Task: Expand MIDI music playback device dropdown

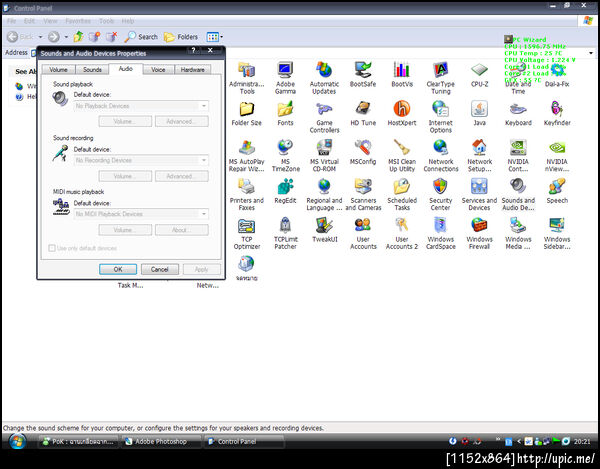Action: coord(204,214)
